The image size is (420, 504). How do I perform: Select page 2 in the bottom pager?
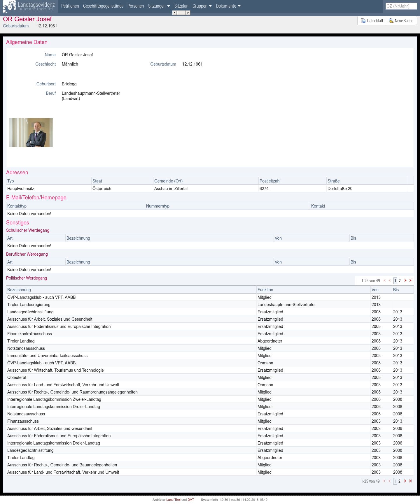pyautogui.click(x=399, y=481)
